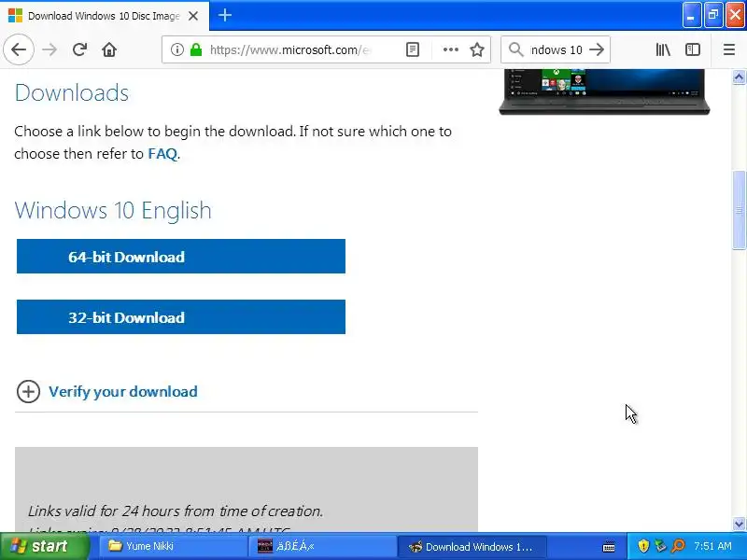Open the Library bookmarks and history icon

coord(663,49)
